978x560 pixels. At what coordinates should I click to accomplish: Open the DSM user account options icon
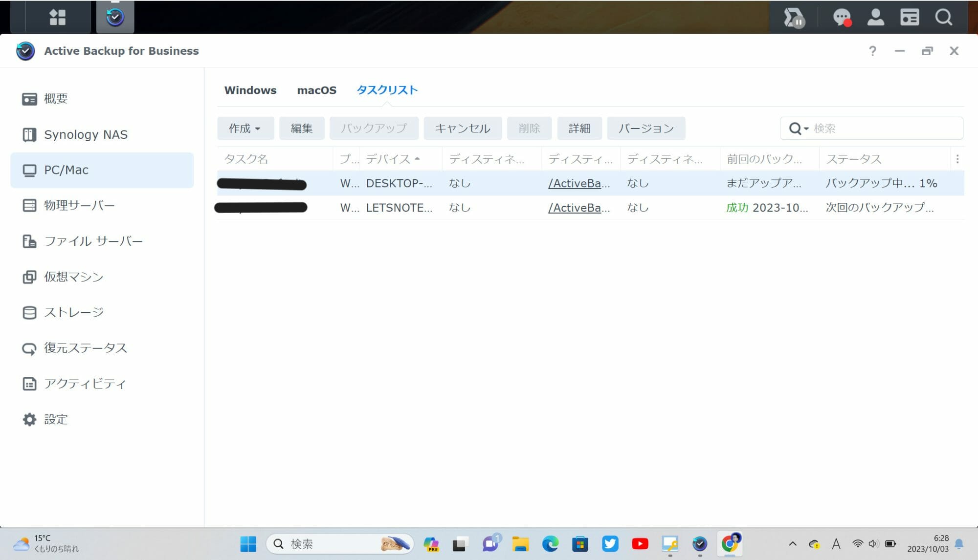pyautogui.click(x=875, y=17)
